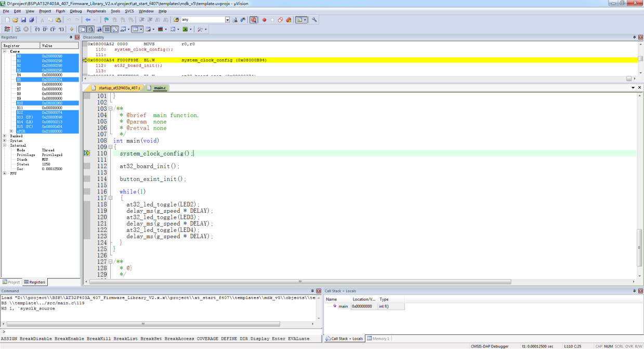Click the Show Next Statement arrow icon
Screen dimensions: 644x349
coord(72,29)
